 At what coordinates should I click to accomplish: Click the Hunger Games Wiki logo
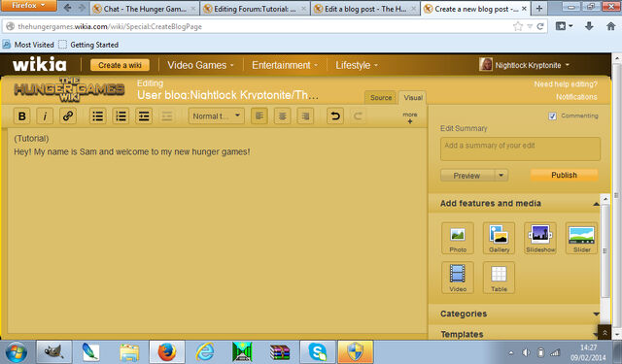pyautogui.click(x=69, y=89)
